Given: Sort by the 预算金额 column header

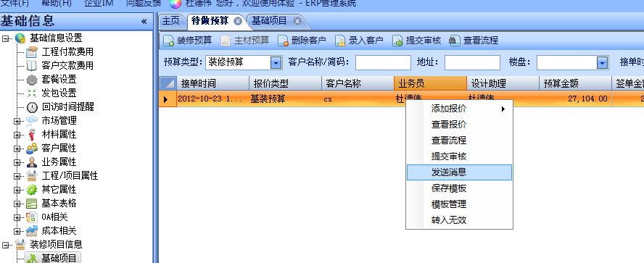Looking at the screenshot, I should point(575,84).
